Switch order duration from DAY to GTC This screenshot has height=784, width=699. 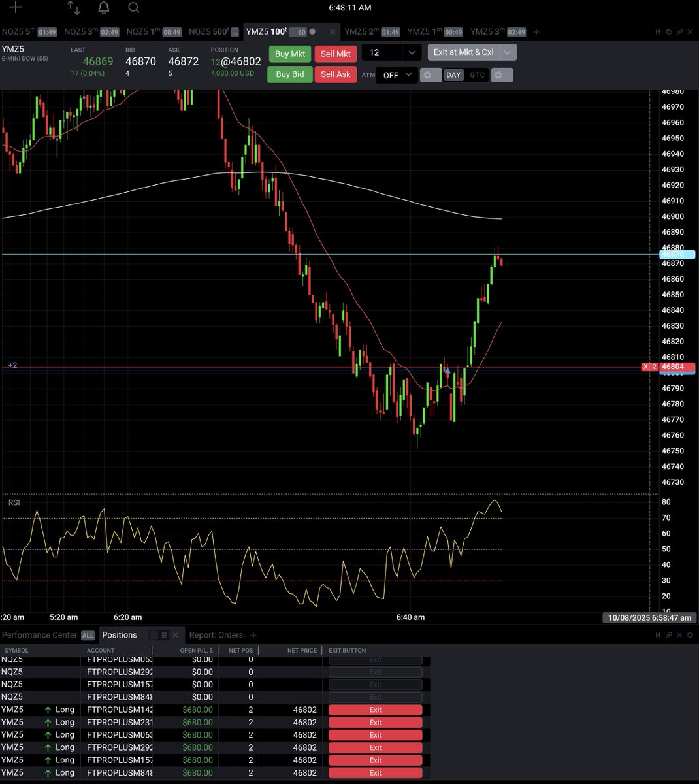coord(477,75)
